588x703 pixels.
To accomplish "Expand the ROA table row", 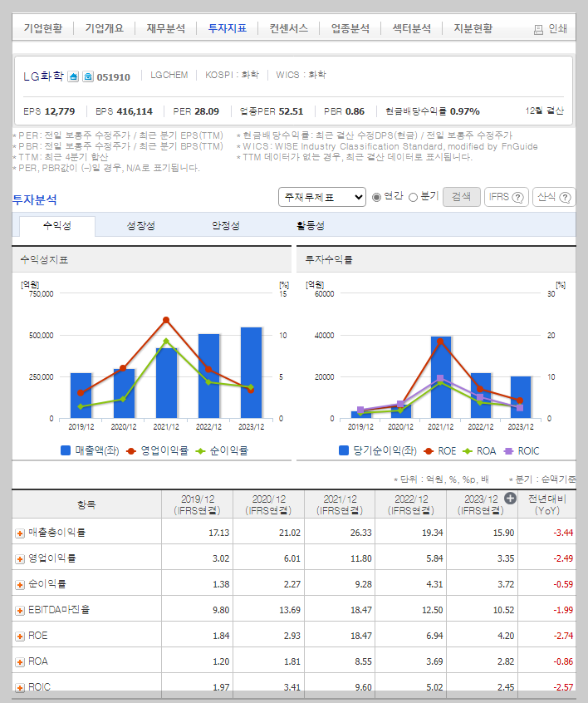I will tap(20, 661).
